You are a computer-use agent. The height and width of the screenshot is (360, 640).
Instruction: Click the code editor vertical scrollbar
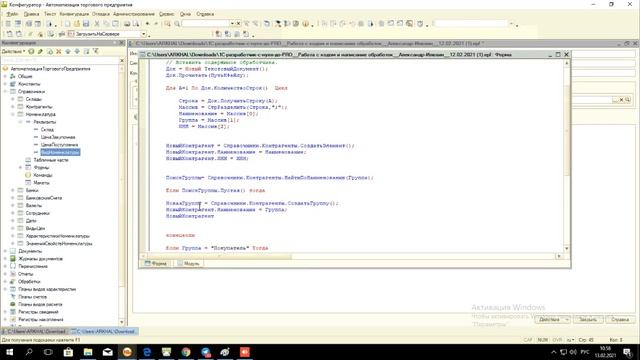(567, 155)
